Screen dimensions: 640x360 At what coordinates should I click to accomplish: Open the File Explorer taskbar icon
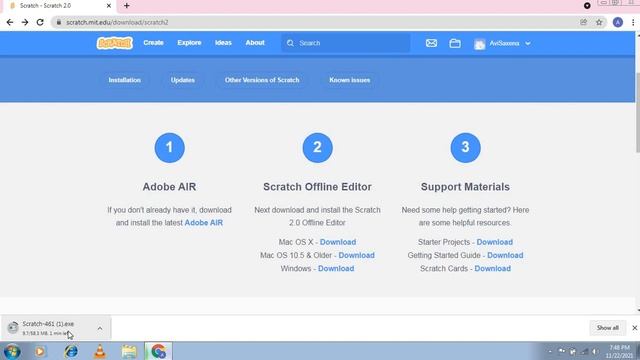[129, 351]
